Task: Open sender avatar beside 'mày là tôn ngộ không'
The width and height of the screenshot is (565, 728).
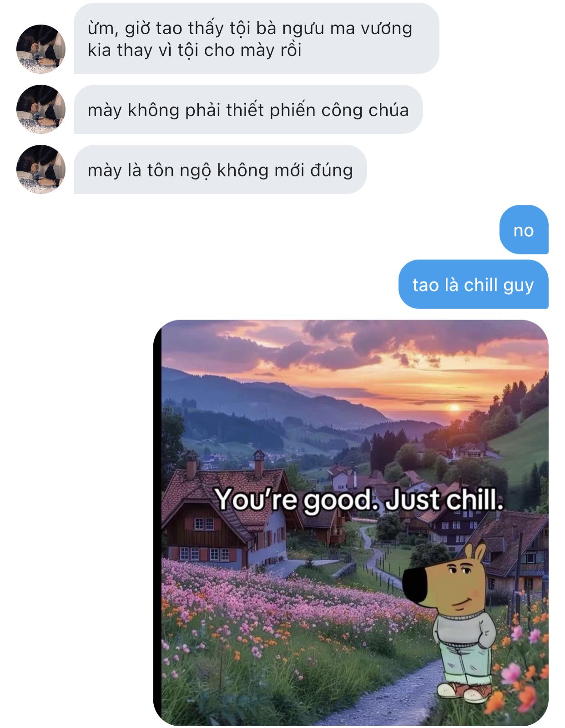Action: click(41, 169)
